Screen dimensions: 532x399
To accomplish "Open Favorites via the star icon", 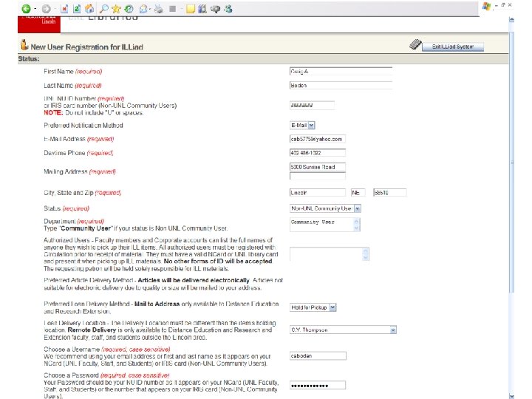I will coord(117,9).
